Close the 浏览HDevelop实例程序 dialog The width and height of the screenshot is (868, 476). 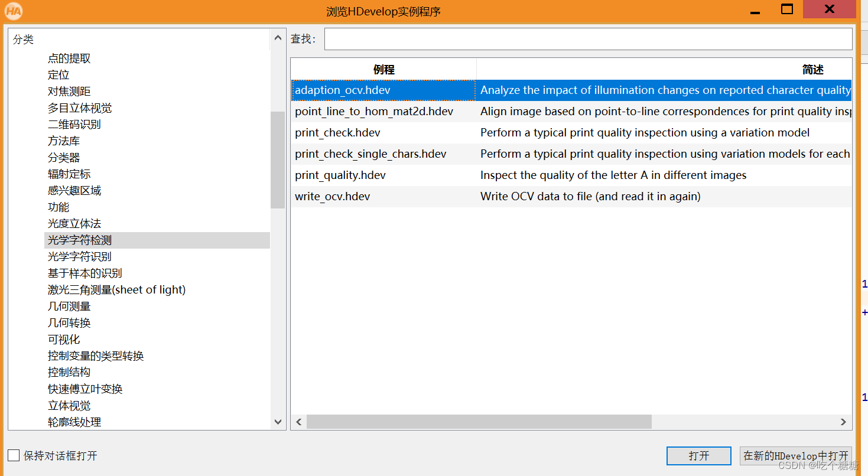[x=829, y=9]
